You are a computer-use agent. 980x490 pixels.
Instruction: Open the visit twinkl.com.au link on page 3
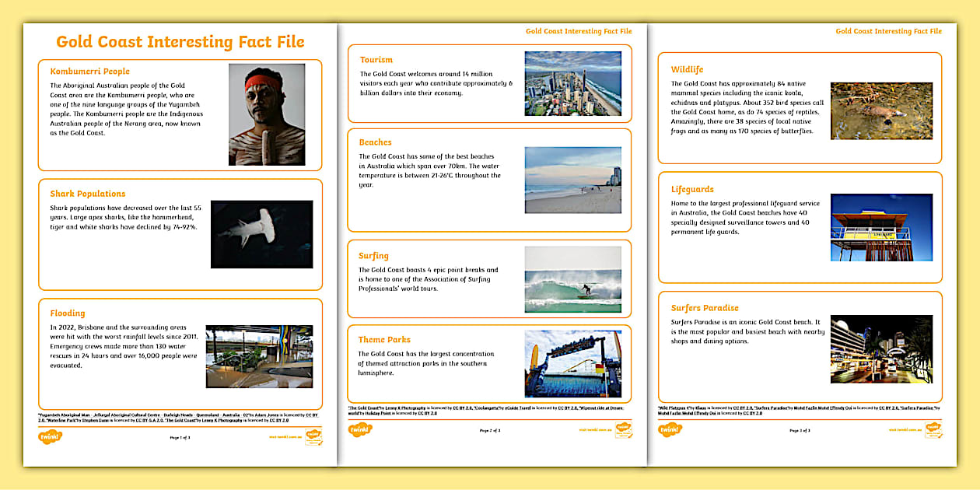click(x=904, y=429)
